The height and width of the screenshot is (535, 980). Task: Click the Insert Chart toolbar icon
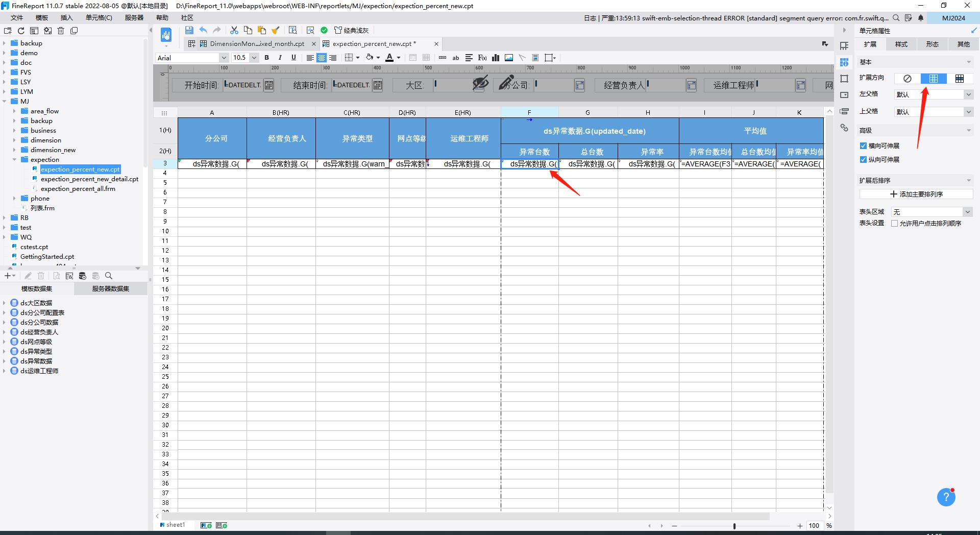point(495,58)
